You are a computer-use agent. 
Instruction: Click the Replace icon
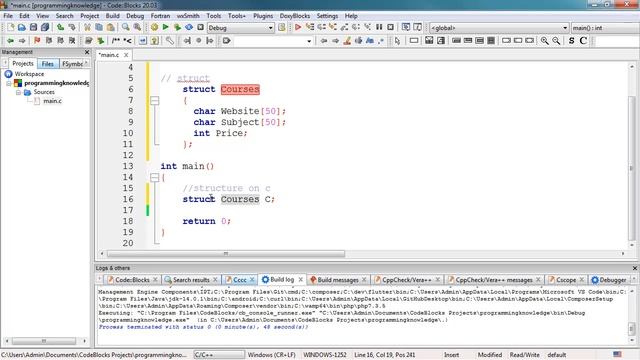tap(137, 27)
